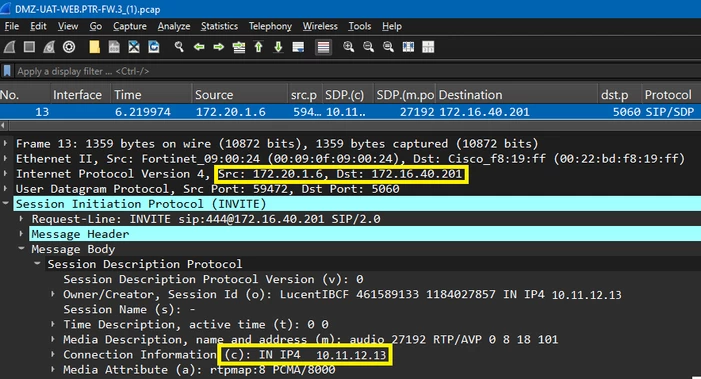701x379 pixels.
Task: Sort by the Destination column header
Action: [x=516, y=95]
